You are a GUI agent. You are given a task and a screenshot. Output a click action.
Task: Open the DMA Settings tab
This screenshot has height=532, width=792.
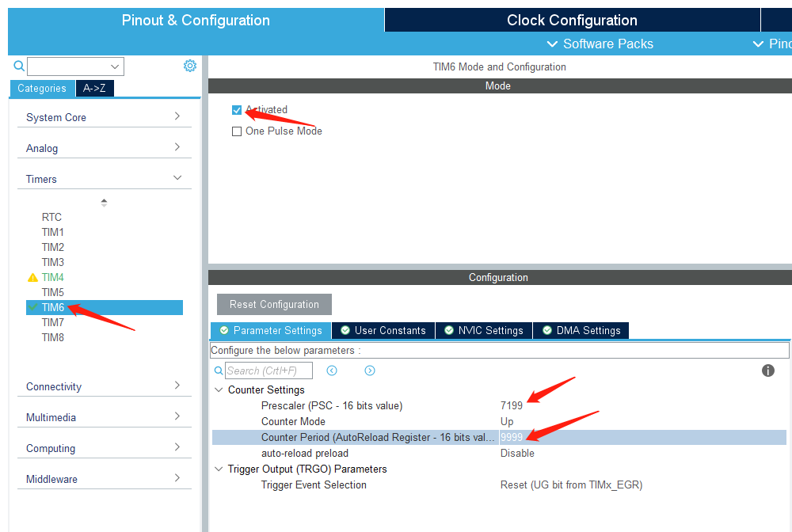581,331
